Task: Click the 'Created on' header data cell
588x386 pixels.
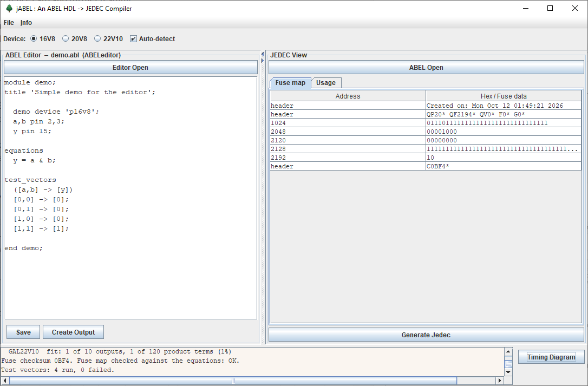Action: coord(504,106)
